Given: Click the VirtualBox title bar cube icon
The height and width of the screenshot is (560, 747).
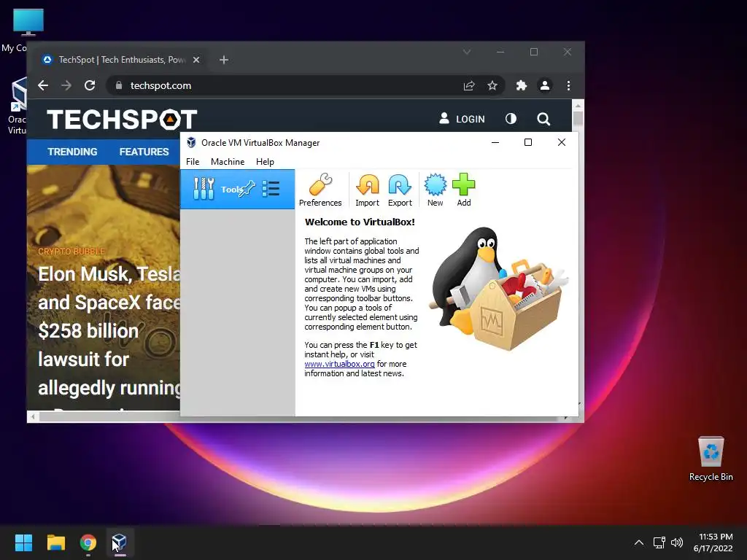Looking at the screenshot, I should [191, 142].
